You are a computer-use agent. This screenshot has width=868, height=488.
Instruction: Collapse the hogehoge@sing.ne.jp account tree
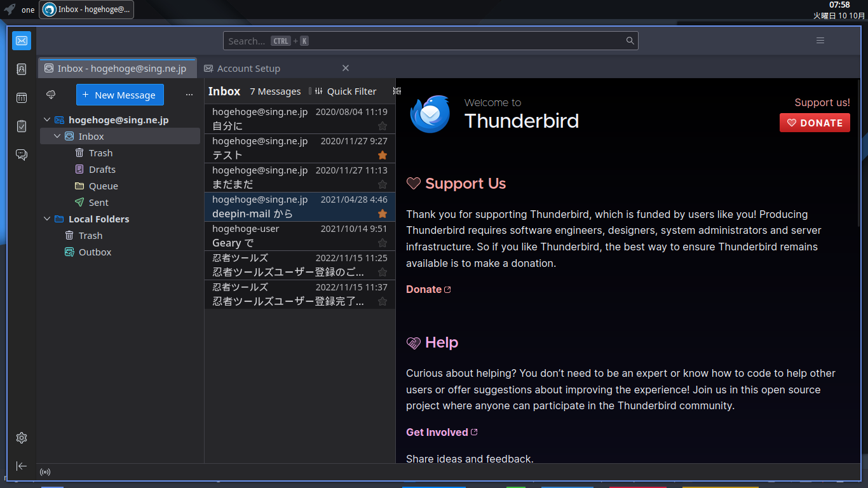pos(47,119)
